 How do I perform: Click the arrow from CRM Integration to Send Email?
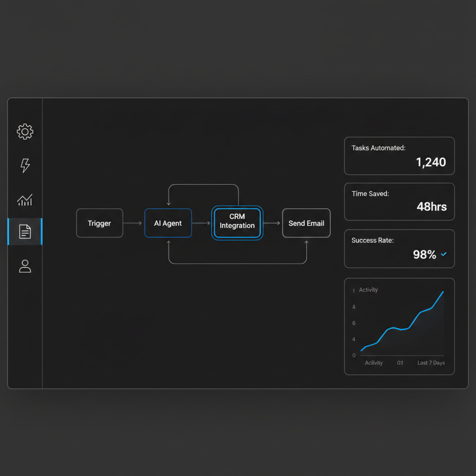coord(272,223)
